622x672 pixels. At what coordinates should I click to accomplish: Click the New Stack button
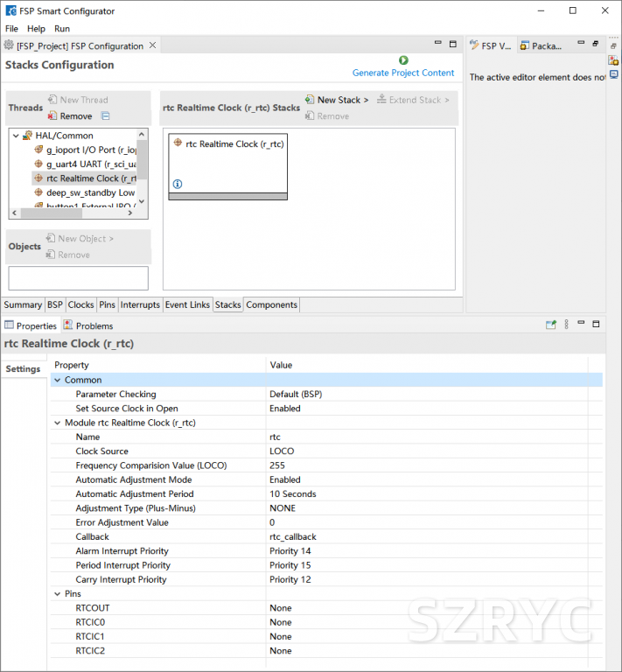click(x=337, y=100)
